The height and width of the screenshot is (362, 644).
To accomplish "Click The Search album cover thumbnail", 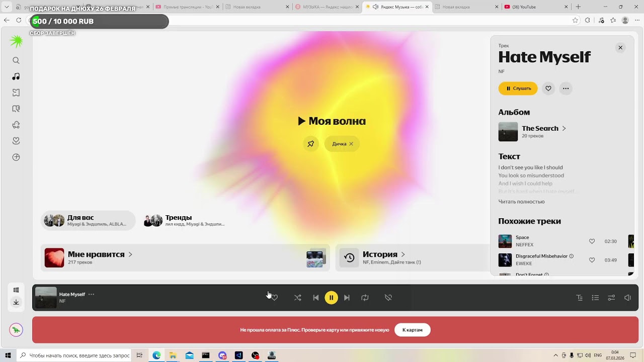I will 508,132.
